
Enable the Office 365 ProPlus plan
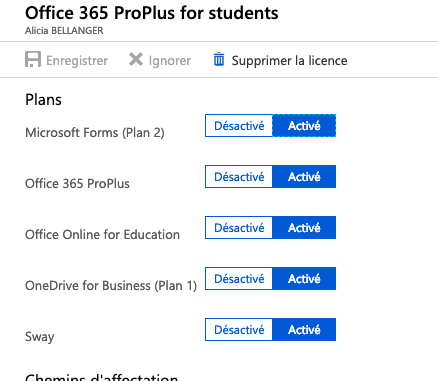point(304,177)
